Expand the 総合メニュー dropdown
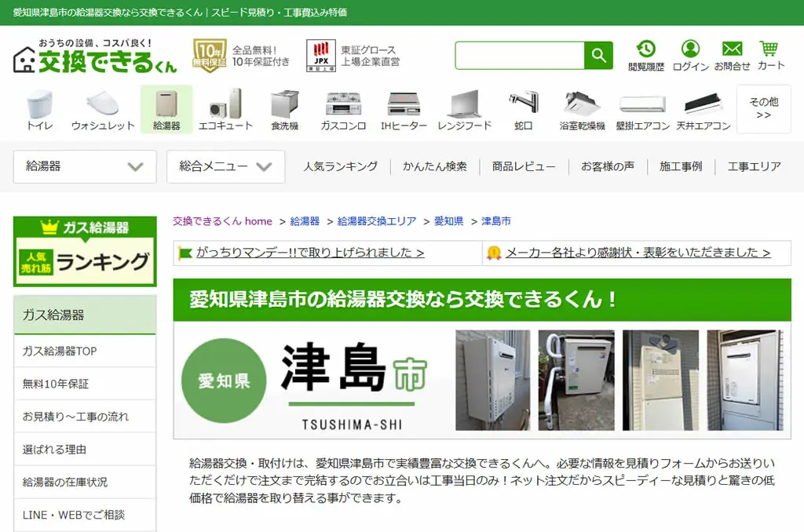804x532 pixels. click(x=225, y=166)
